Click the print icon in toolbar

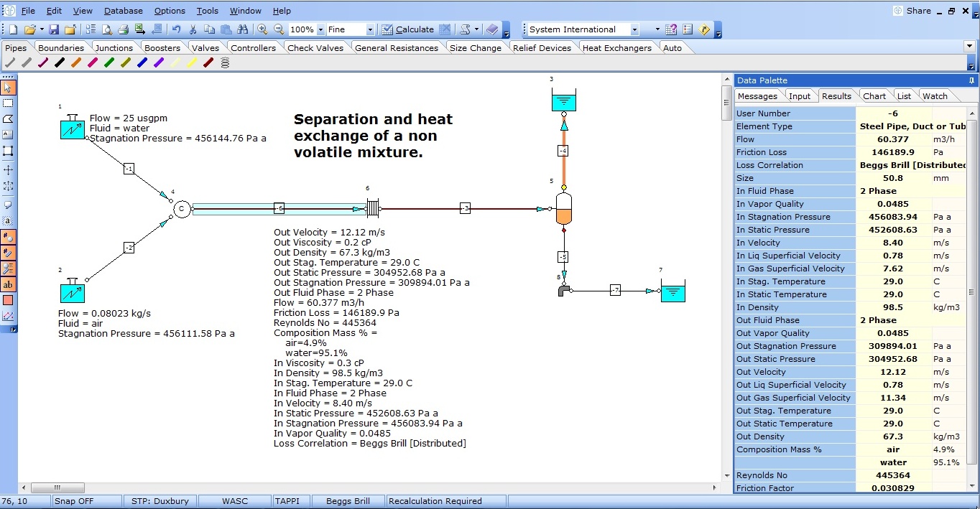tap(123, 29)
